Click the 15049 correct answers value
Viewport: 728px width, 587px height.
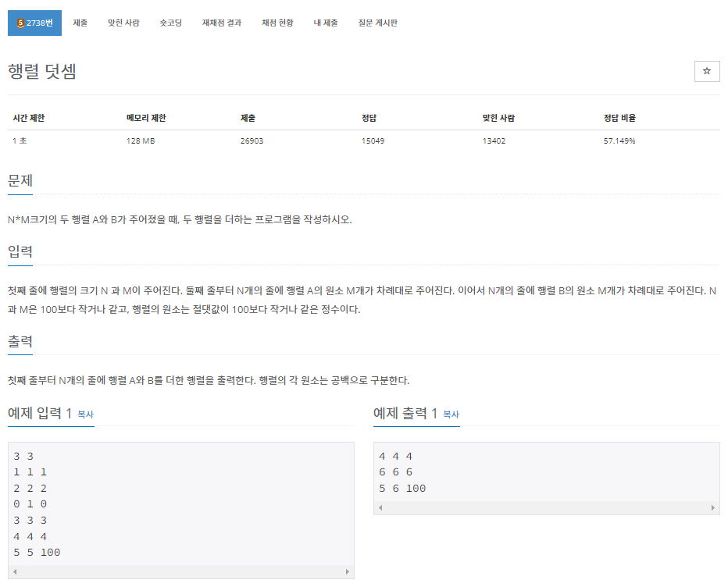tap(373, 141)
